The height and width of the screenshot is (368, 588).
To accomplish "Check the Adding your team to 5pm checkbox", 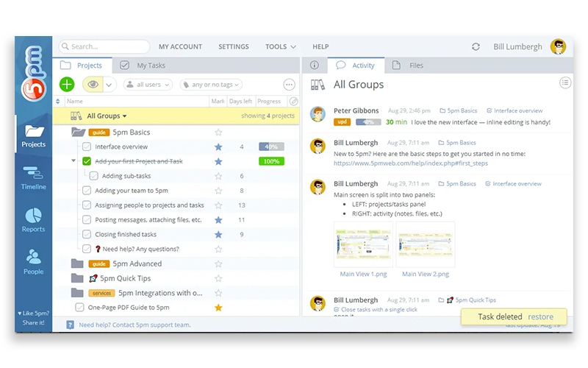I will click(87, 191).
